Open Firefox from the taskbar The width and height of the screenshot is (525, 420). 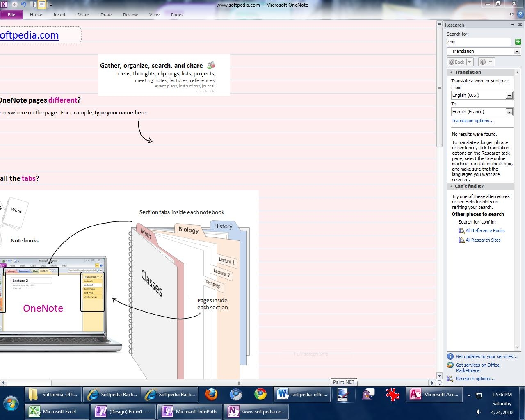[211, 395]
